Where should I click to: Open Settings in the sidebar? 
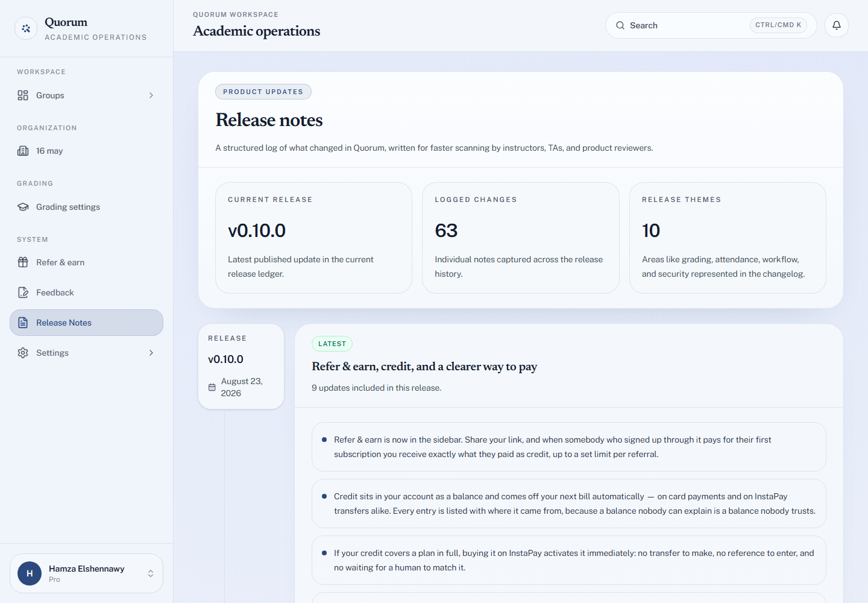coord(86,353)
